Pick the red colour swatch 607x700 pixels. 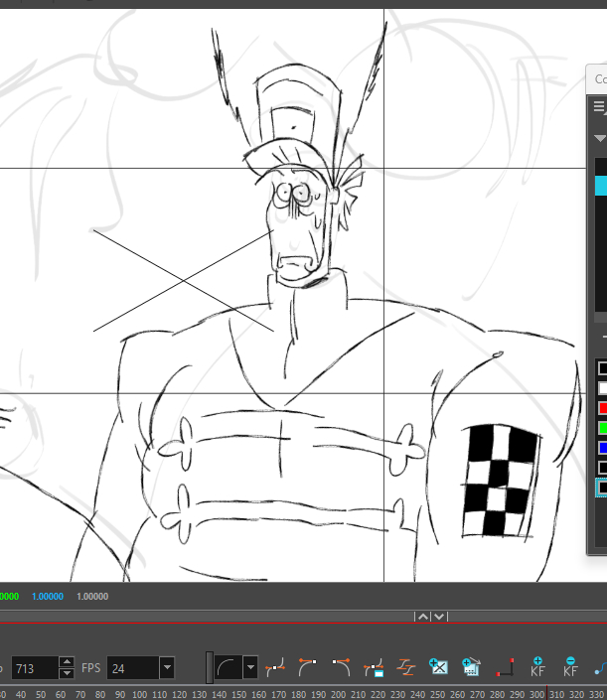point(601,408)
